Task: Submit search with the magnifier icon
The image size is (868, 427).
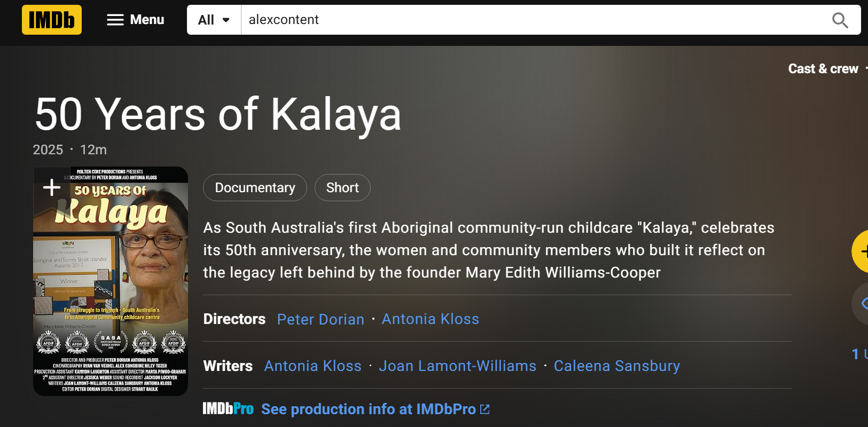Action: pos(840,20)
